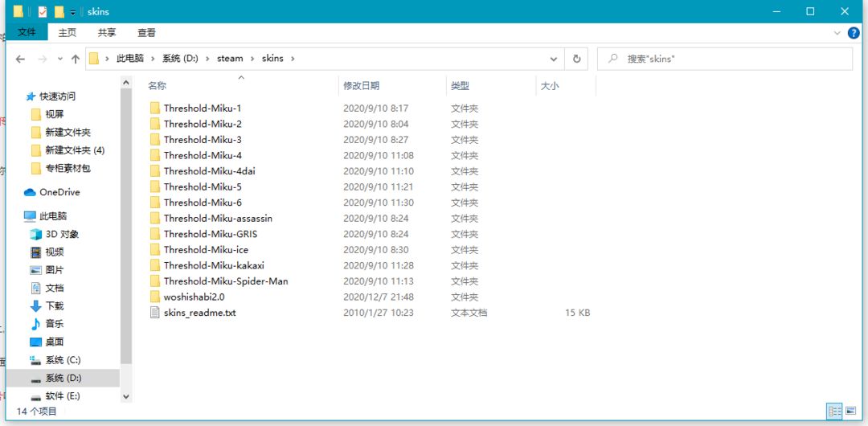Open the 视频 film icon in sidebar
Viewport: 868px width, 426px height.
tap(36, 252)
